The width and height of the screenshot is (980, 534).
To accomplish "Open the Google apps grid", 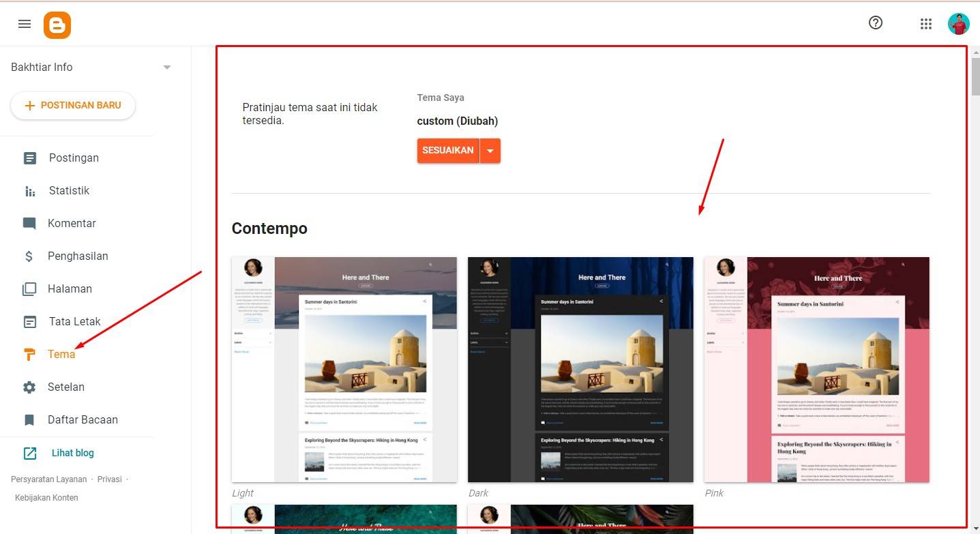I will click(x=925, y=24).
